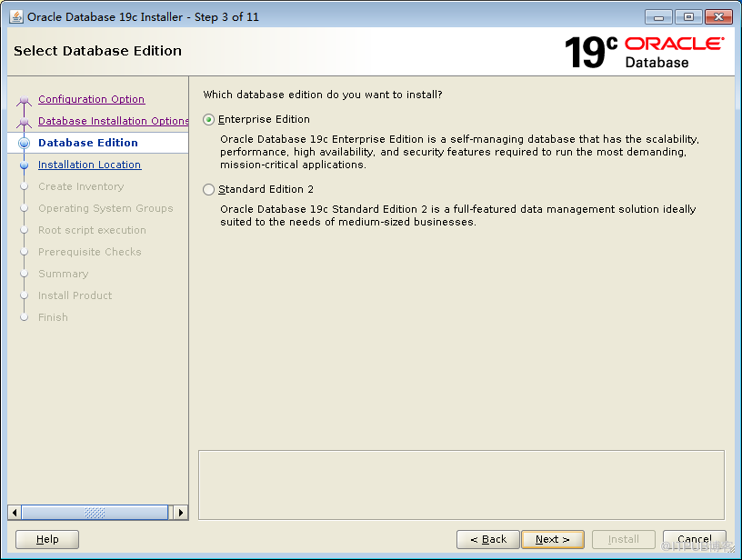The height and width of the screenshot is (560, 742).
Task: Go to the Installation Location step
Action: [x=89, y=165]
